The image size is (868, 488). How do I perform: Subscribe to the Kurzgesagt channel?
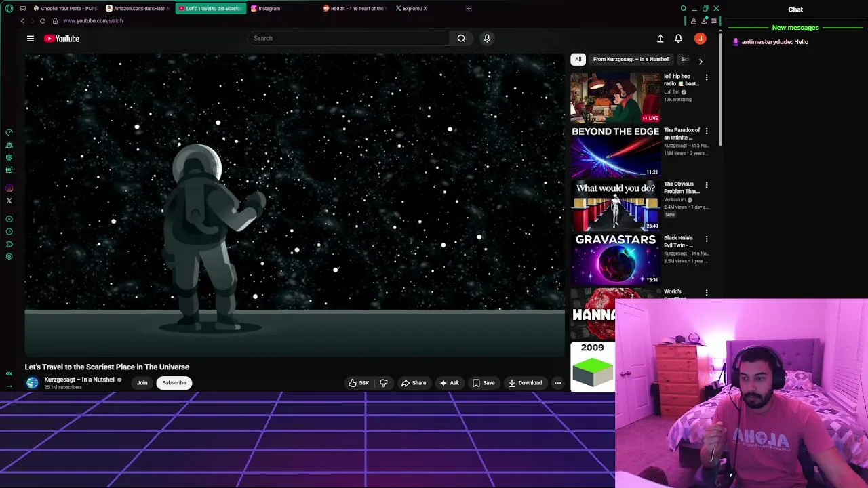pyautogui.click(x=174, y=383)
